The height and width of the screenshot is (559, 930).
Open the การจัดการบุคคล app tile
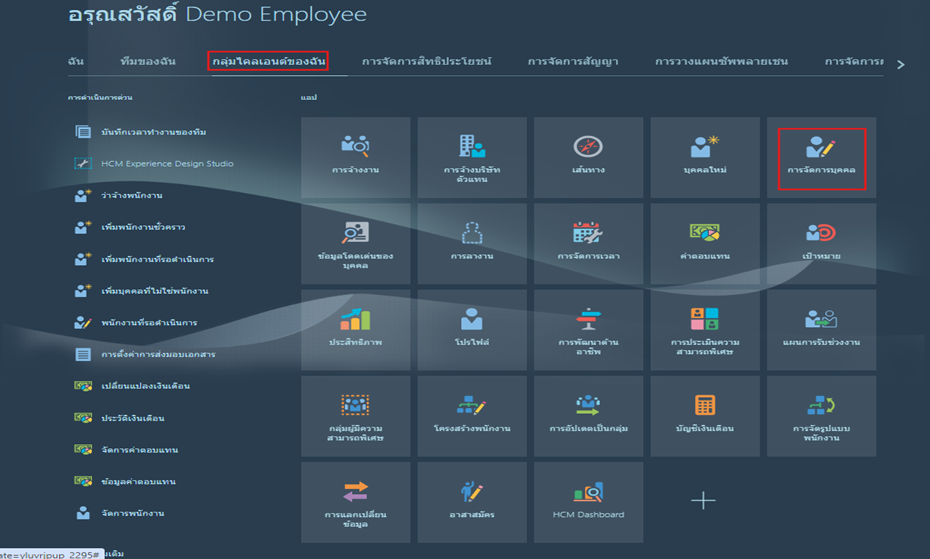pos(821,157)
